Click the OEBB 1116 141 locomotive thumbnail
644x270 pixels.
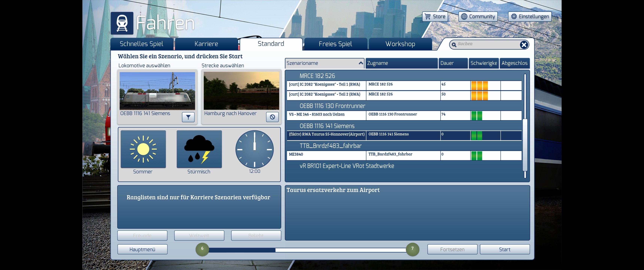pos(157,91)
